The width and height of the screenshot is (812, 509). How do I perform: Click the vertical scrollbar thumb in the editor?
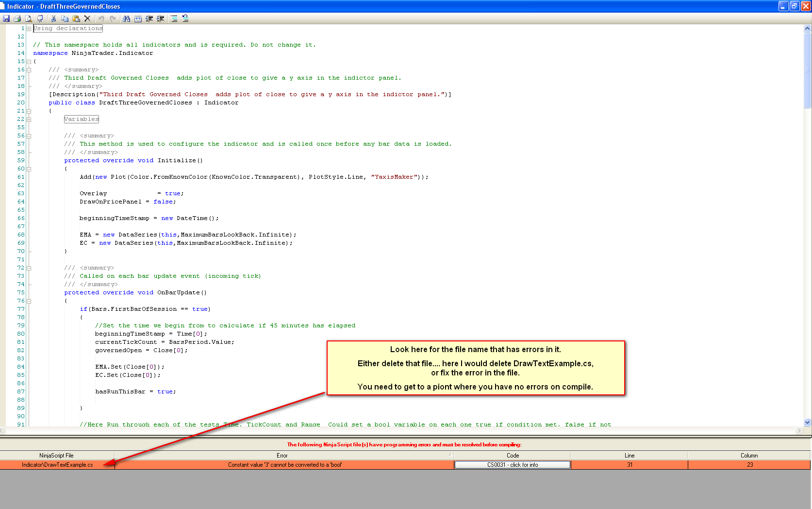pos(808,70)
